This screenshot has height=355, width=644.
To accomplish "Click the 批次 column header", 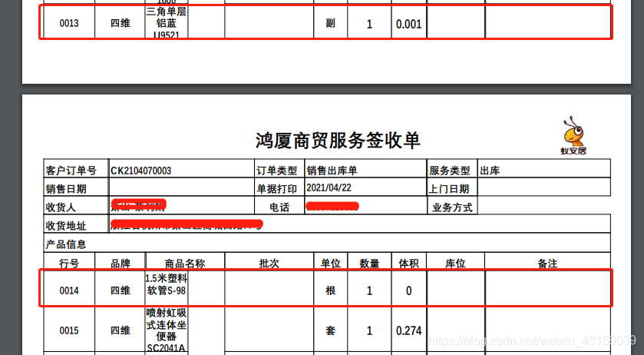I will [269, 264].
